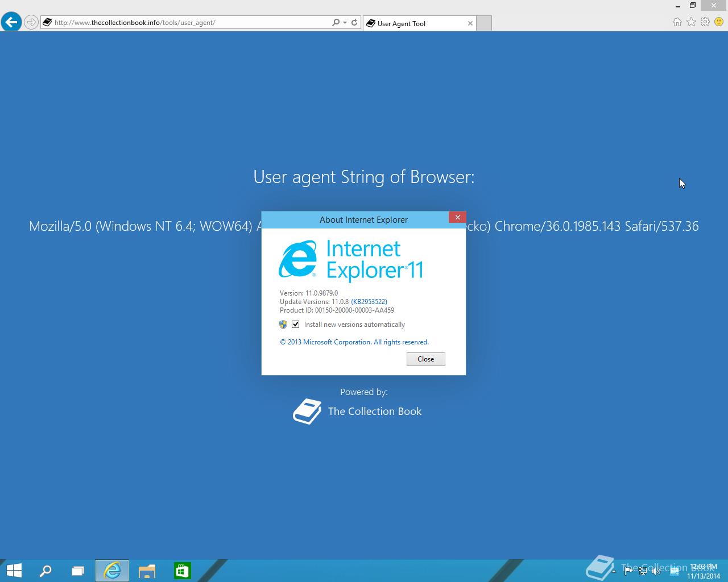Viewport: 728px width, 582px height.
Task: Open Task View on the taskbar
Action: point(77,571)
